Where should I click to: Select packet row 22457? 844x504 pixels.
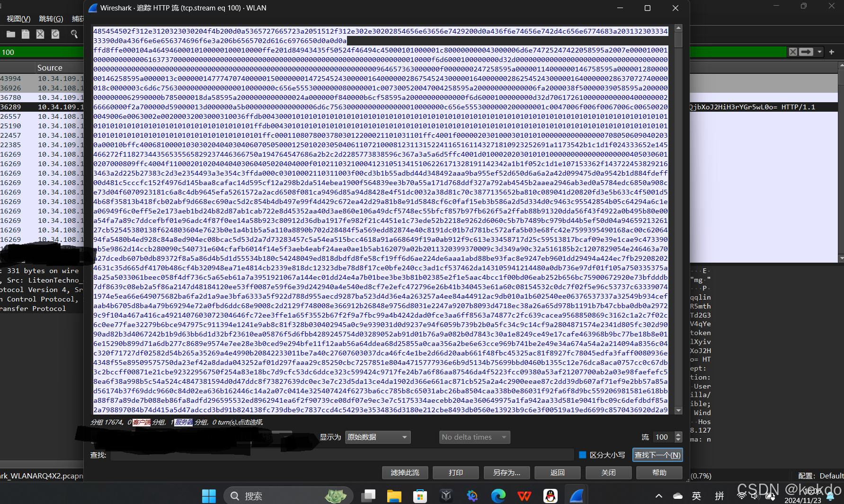point(42,135)
